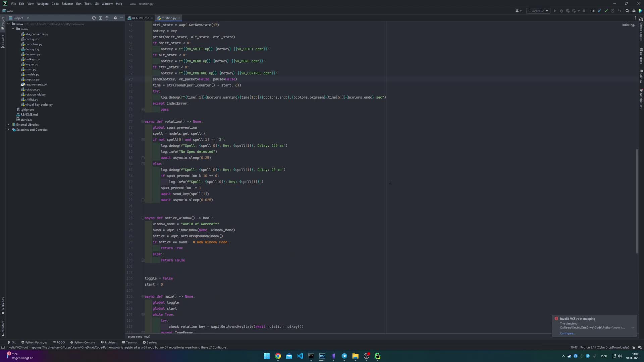The height and width of the screenshot is (362, 644).
Task: Open the TODO tool window
Action: pyautogui.click(x=59, y=342)
